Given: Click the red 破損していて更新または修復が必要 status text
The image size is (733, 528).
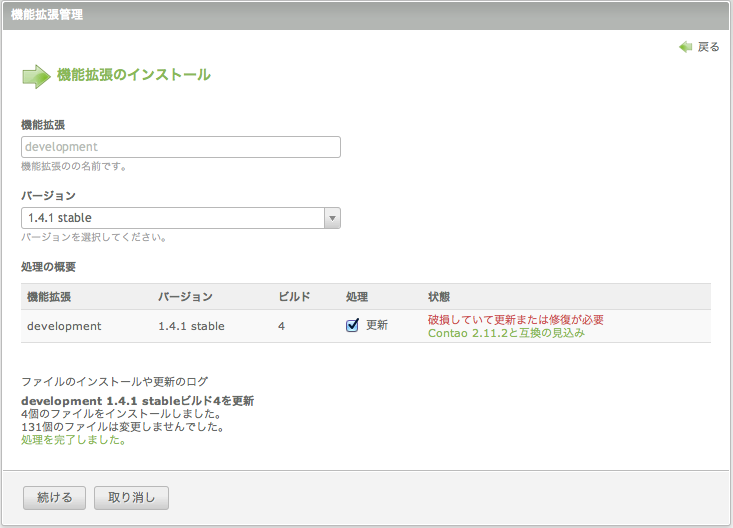Looking at the screenshot, I should pos(516,320).
